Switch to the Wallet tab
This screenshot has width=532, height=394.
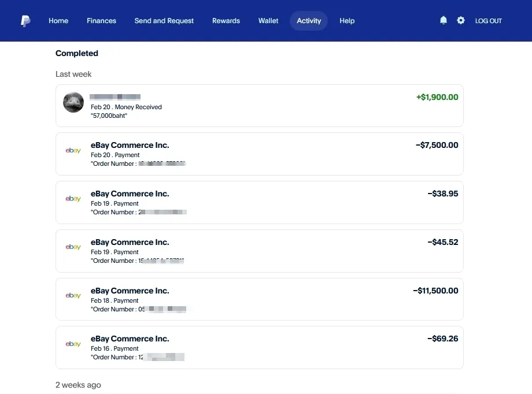268,21
